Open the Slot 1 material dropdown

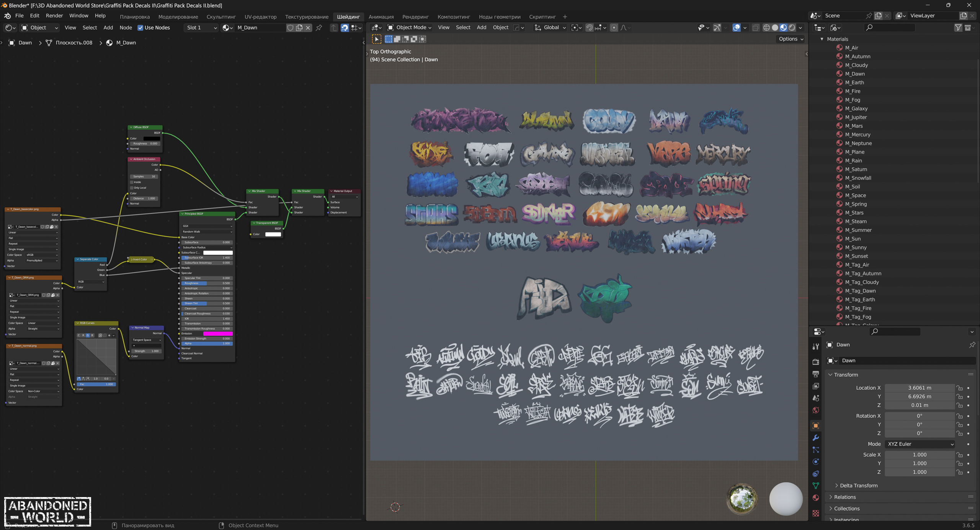tap(201, 28)
